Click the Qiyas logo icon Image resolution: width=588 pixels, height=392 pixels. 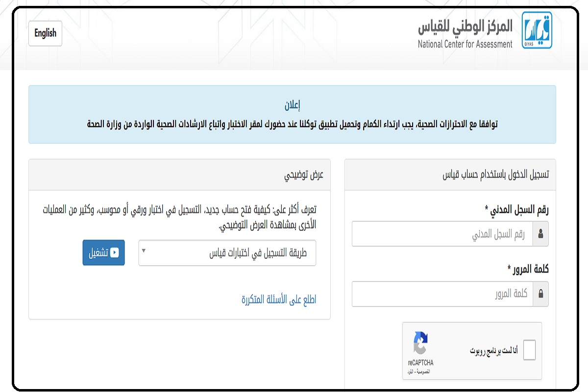click(x=537, y=30)
